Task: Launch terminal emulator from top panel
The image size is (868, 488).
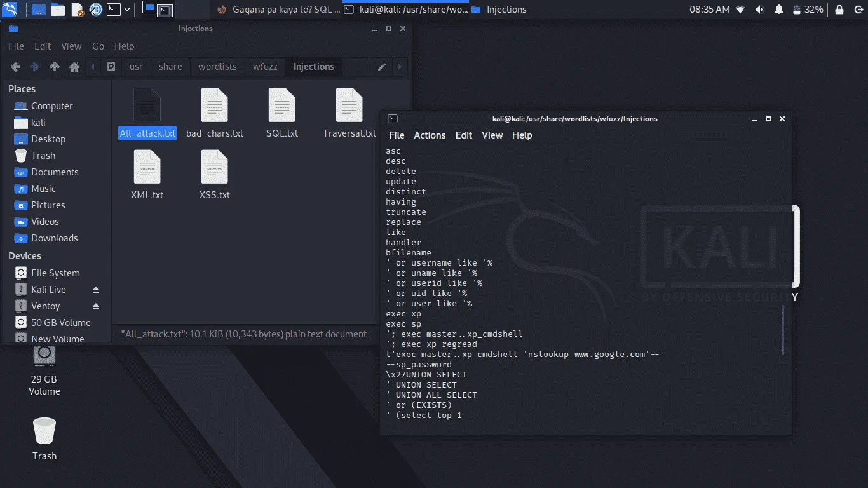Action: point(114,10)
